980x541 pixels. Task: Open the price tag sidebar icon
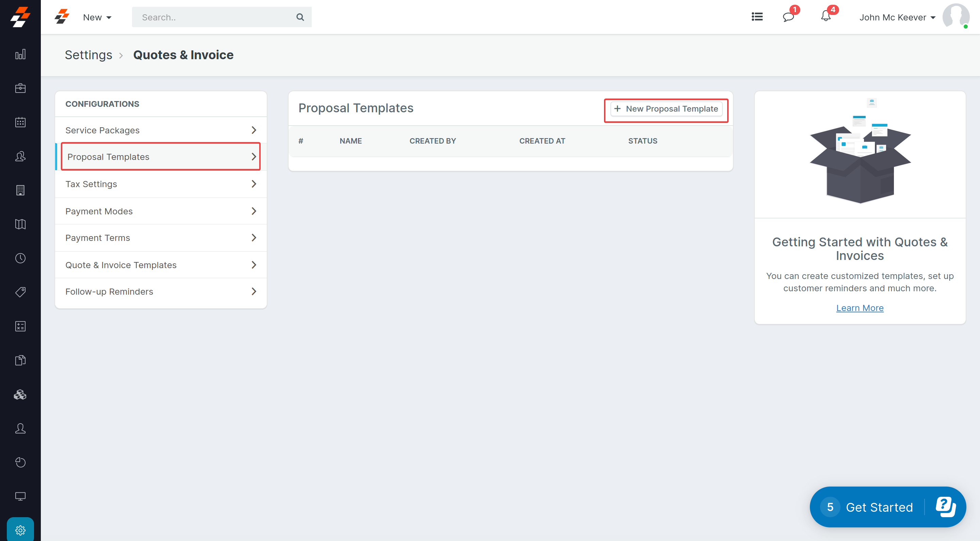pyautogui.click(x=20, y=292)
